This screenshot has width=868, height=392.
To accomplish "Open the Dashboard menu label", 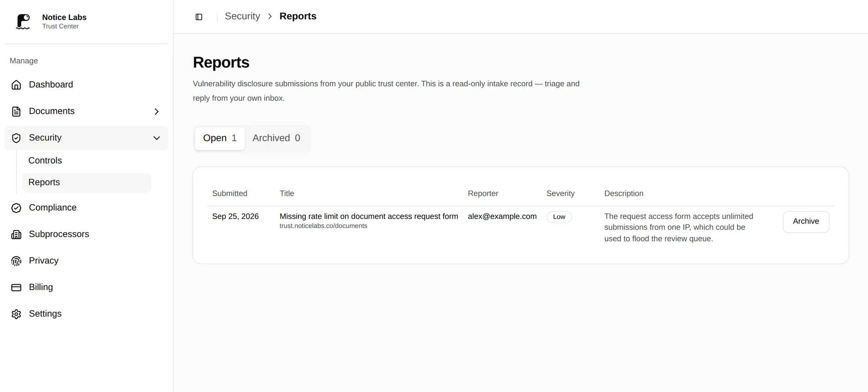I will tap(51, 85).
